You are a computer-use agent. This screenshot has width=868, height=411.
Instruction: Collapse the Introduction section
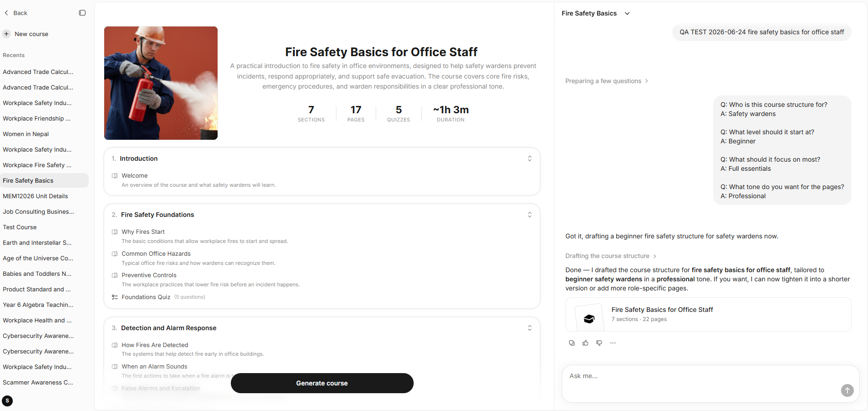click(529, 158)
